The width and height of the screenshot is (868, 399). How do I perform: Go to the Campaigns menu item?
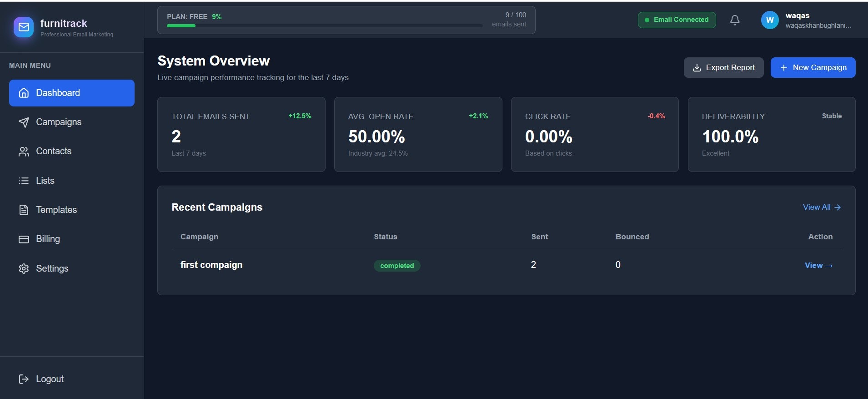point(72,122)
